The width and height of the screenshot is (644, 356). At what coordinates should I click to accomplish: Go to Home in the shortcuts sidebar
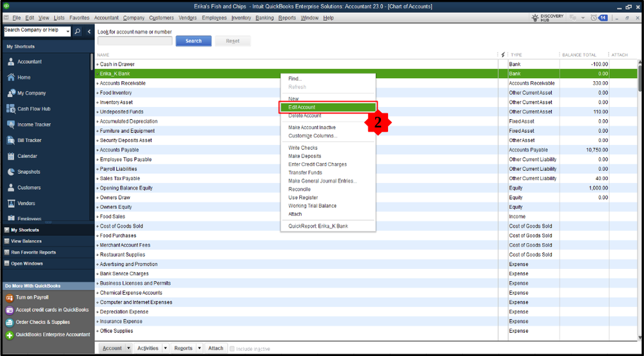(x=24, y=77)
